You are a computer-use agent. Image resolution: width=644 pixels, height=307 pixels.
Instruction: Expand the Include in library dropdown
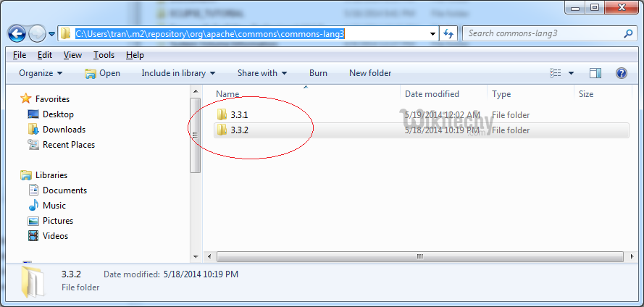[178, 73]
